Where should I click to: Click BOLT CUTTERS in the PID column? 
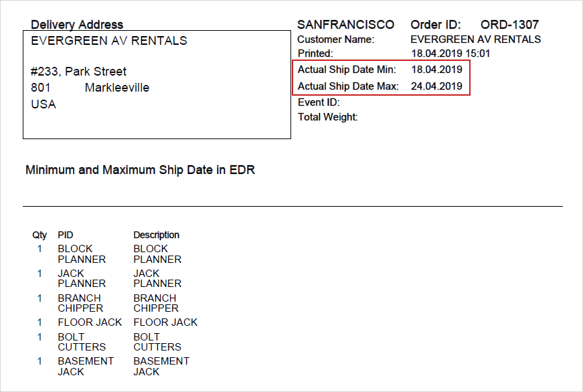(82, 342)
